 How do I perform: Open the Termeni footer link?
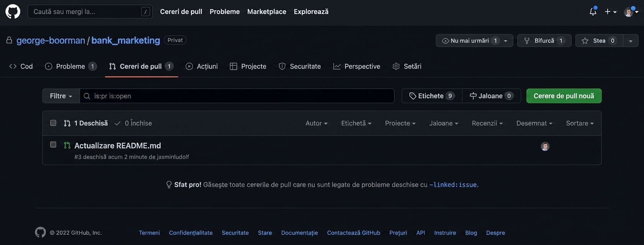[149, 233]
